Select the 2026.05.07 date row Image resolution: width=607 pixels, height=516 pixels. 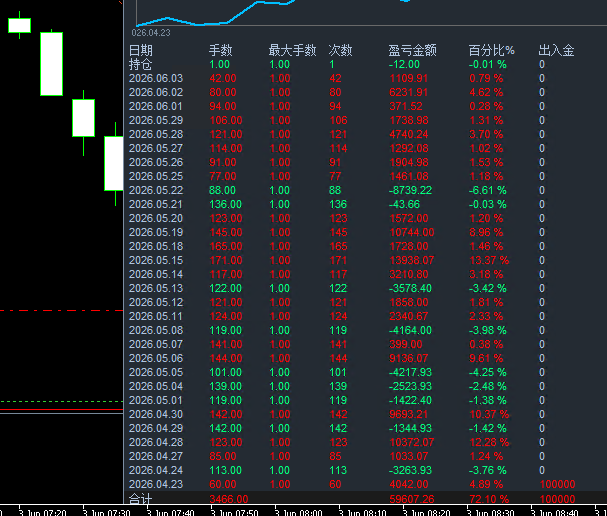click(x=156, y=344)
